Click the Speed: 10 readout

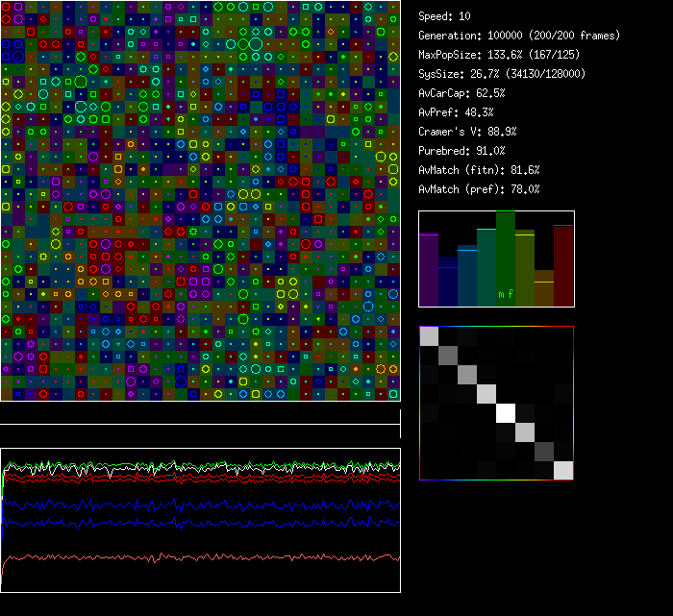point(445,16)
